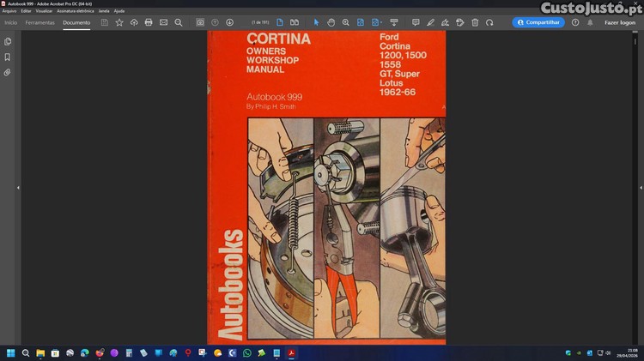Click the Fazer logon link
This screenshot has width=644, height=361.
(620, 22)
